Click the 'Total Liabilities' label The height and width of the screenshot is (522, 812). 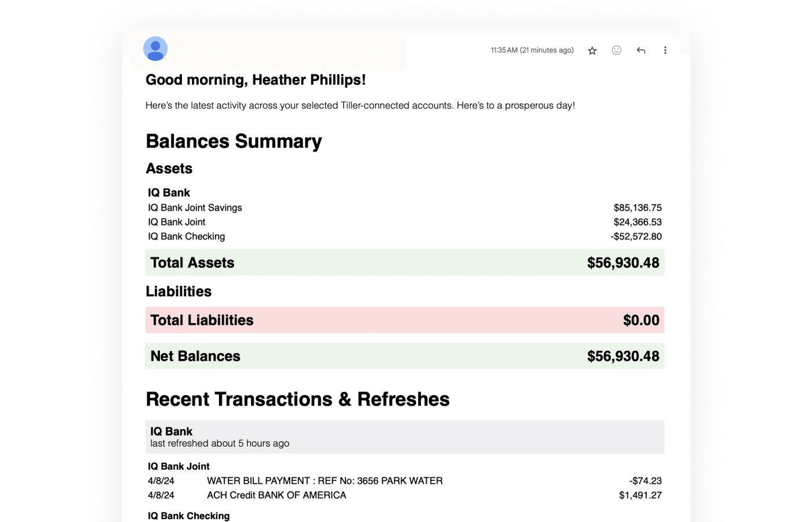coord(202,320)
